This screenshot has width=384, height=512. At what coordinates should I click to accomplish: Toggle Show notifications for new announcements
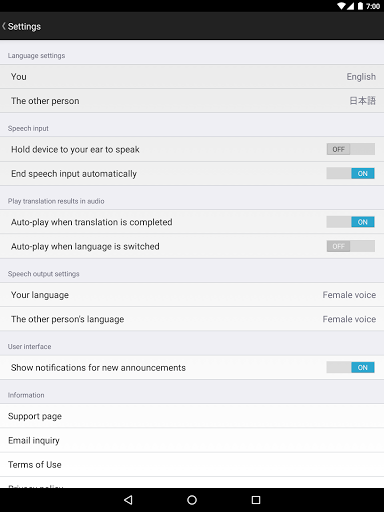351,367
